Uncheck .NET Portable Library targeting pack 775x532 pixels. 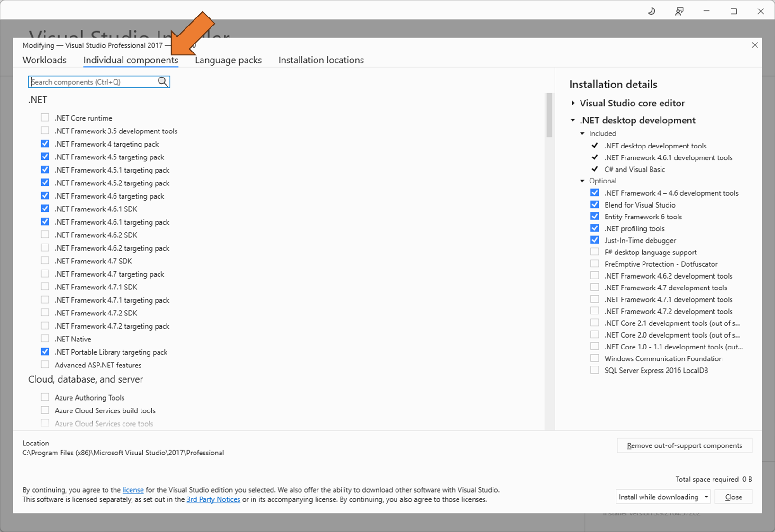45,351
